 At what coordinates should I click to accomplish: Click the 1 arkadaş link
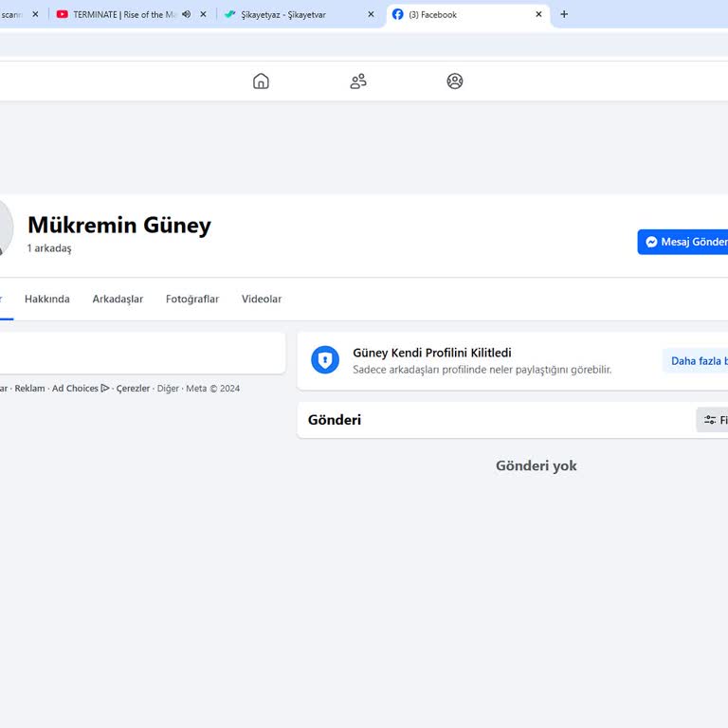pyautogui.click(x=49, y=248)
